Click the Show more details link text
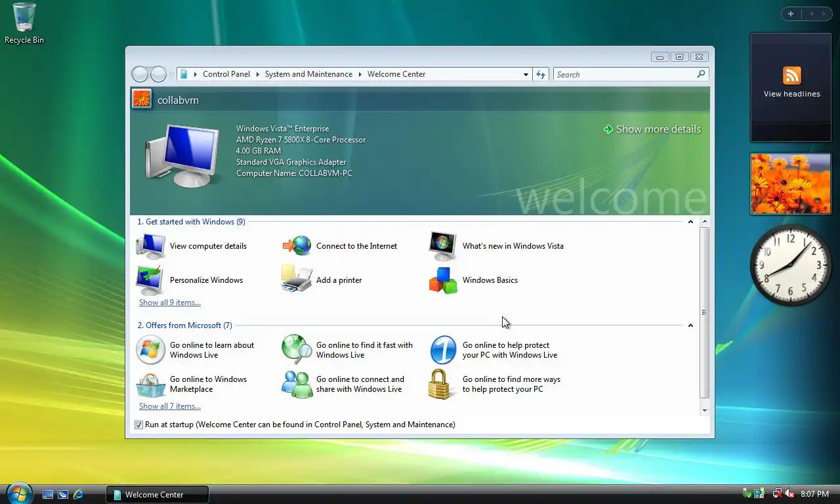Image resolution: width=840 pixels, height=504 pixels. click(x=658, y=129)
